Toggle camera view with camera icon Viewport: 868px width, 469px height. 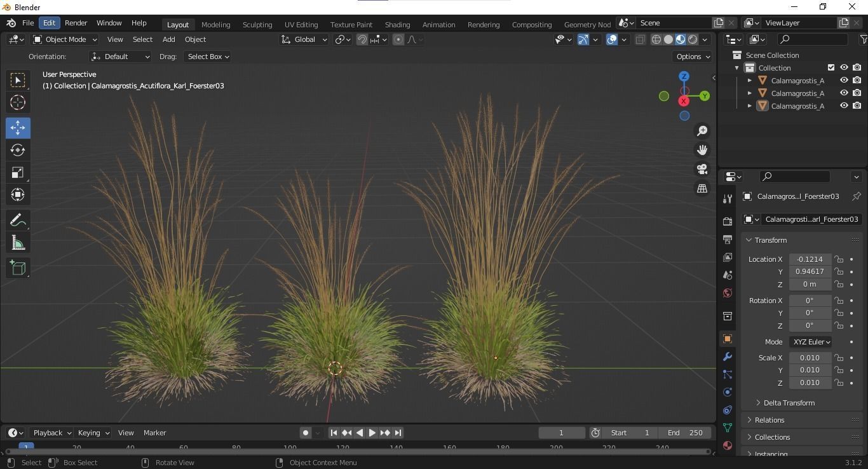pos(702,169)
